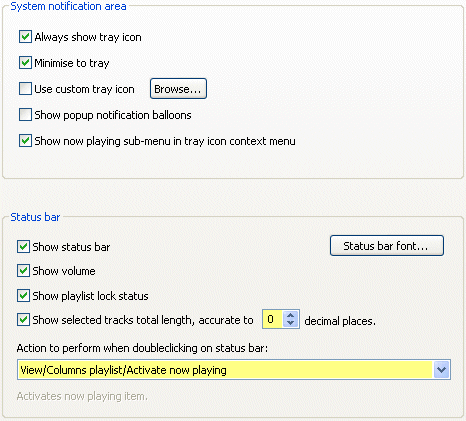Open the Status bar font... dialog

click(x=387, y=246)
